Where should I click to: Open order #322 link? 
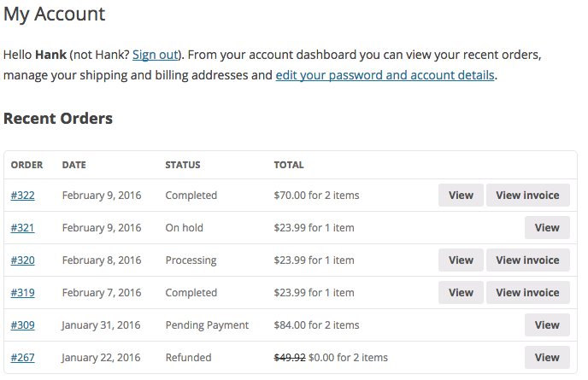(x=23, y=196)
